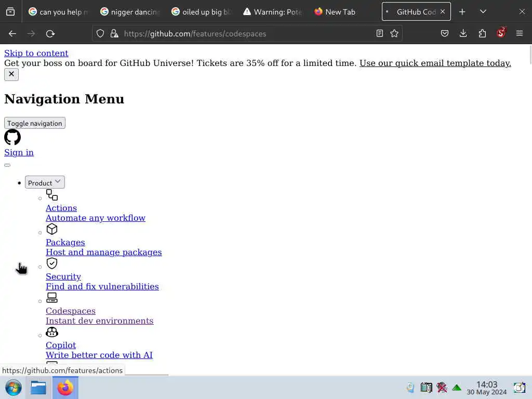The width and height of the screenshot is (532, 399).
Task: Open the Downloads panel icon
Action: [463, 33]
